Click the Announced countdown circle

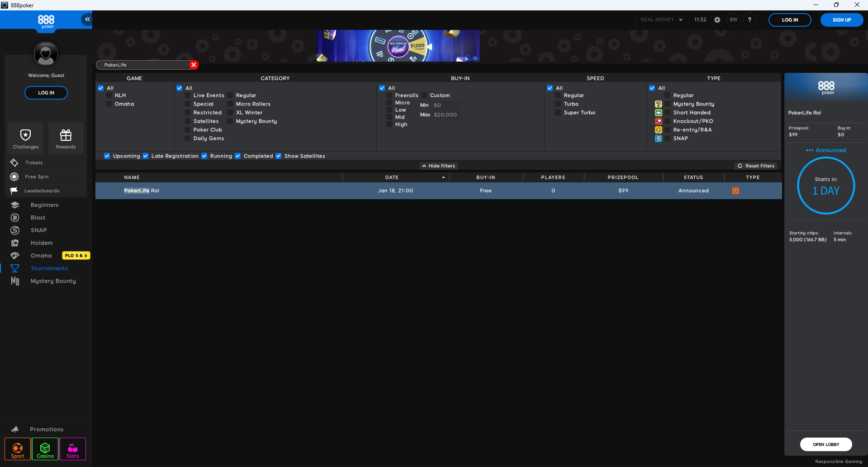pyautogui.click(x=826, y=186)
